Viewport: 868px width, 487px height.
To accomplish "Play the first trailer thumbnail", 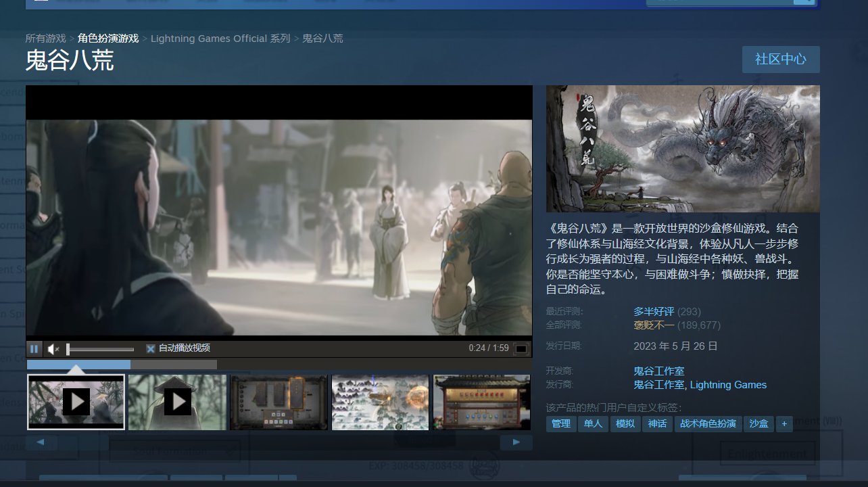I will (x=76, y=402).
